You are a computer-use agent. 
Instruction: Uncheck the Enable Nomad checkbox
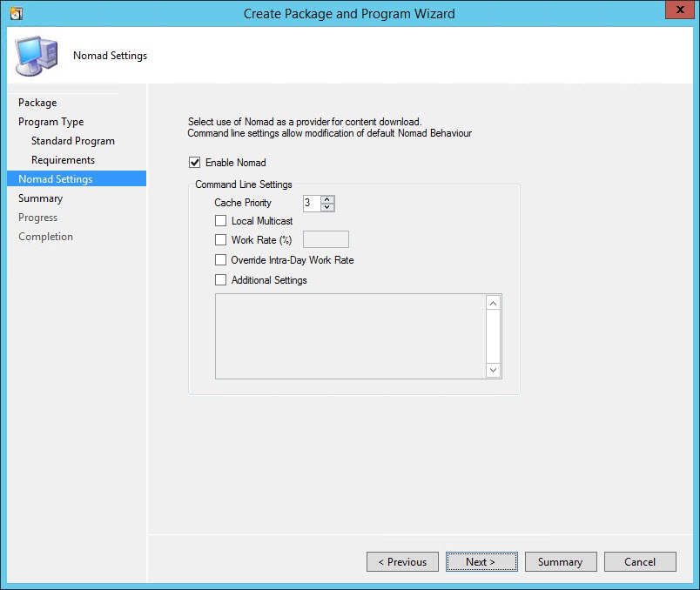195,163
